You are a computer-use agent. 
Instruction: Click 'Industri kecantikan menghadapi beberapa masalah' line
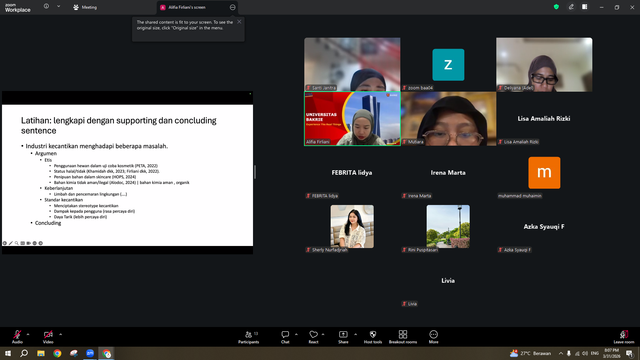tap(97, 146)
